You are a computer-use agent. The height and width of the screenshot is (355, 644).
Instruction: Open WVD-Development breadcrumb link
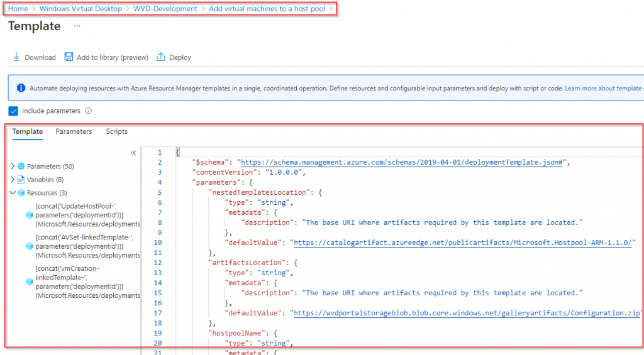165,9
